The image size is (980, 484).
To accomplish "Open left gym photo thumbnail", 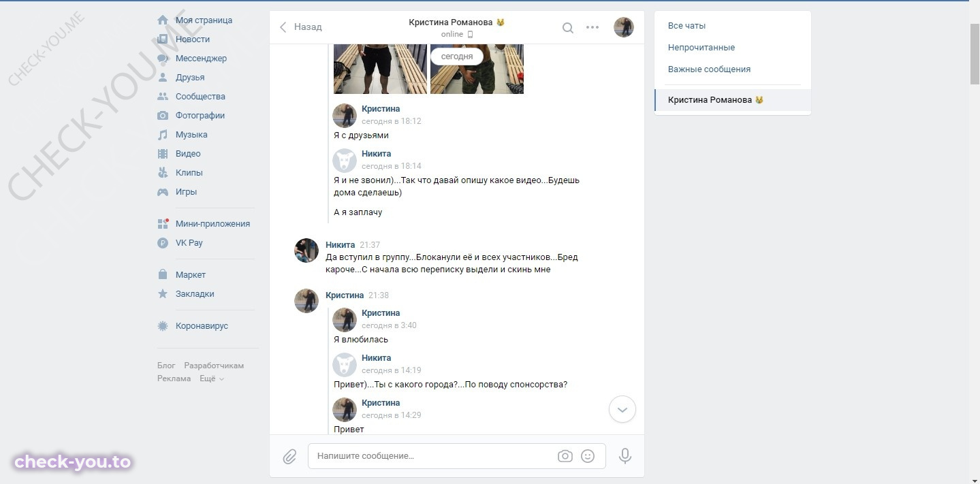I will click(x=380, y=69).
